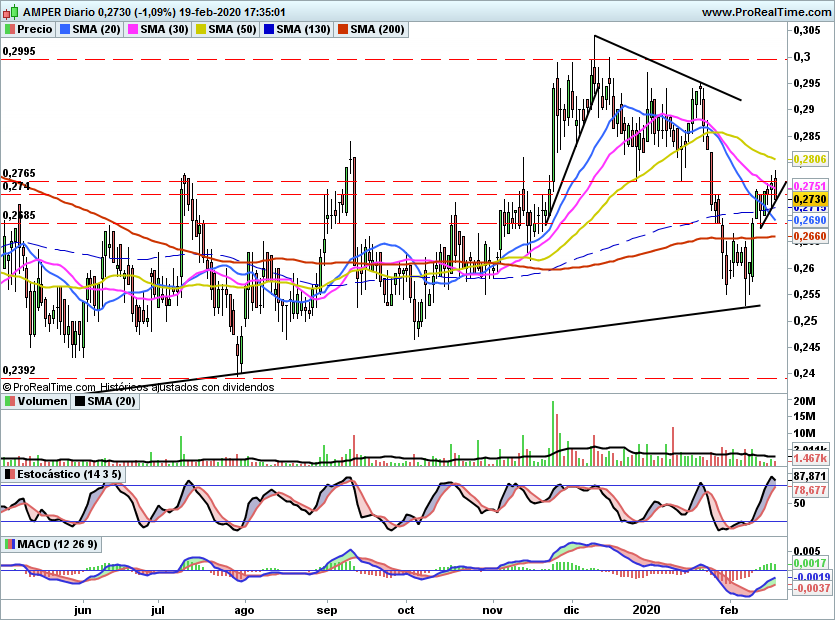Click the SMA (130) dark blue swatch
This screenshot has height=620, width=835.
click(269, 29)
